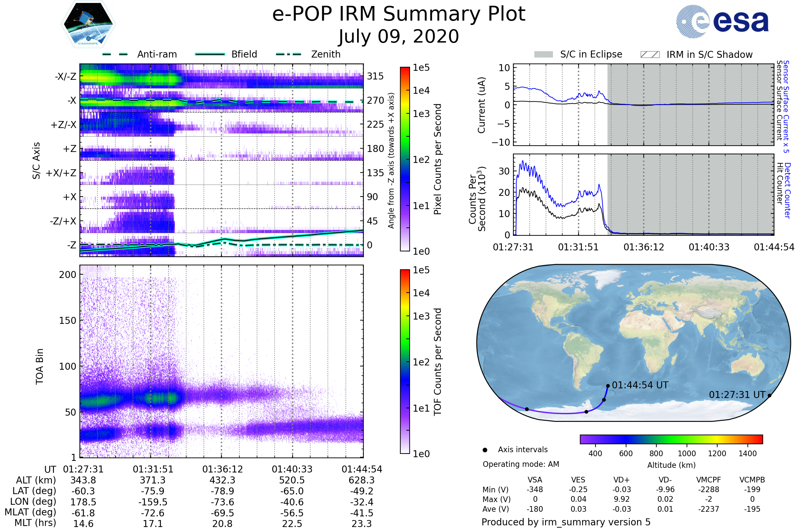Click the gray S/C in Eclipse legend swatch
This screenshot has height=532, width=798.
tap(543, 55)
